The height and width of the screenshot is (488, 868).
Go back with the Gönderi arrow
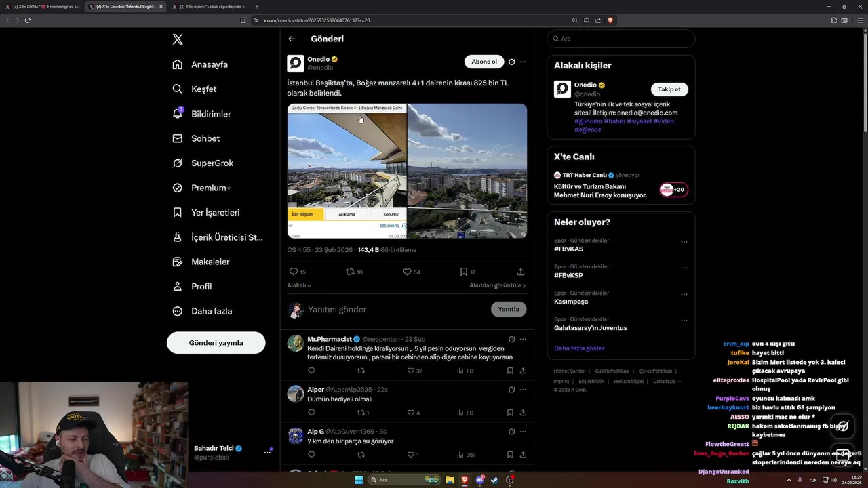pyautogui.click(x=292, y=39)
